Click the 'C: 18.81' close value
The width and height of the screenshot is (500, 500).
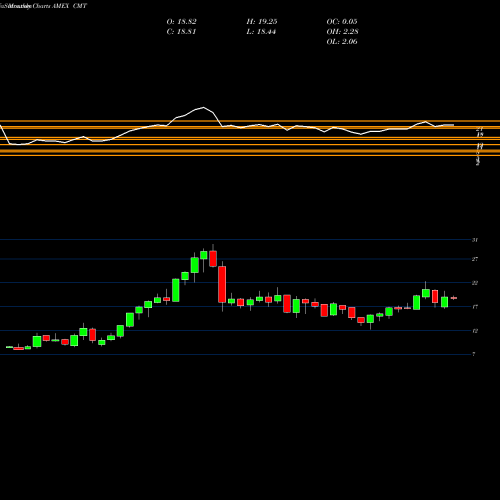[x=181, y=32]
